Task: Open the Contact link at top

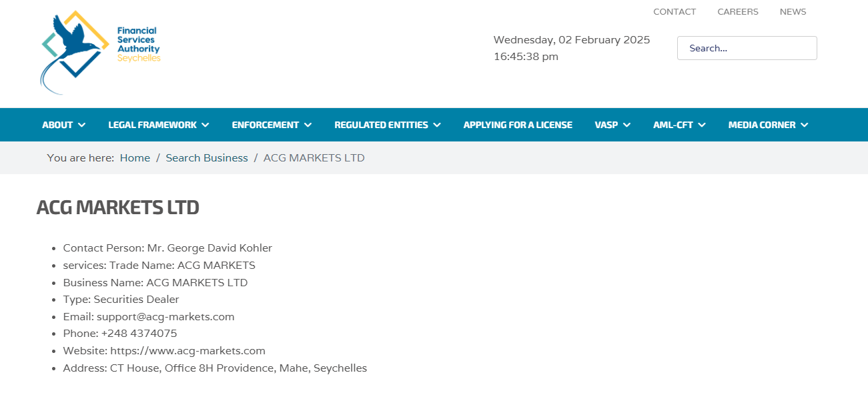Action: (675, 11)
